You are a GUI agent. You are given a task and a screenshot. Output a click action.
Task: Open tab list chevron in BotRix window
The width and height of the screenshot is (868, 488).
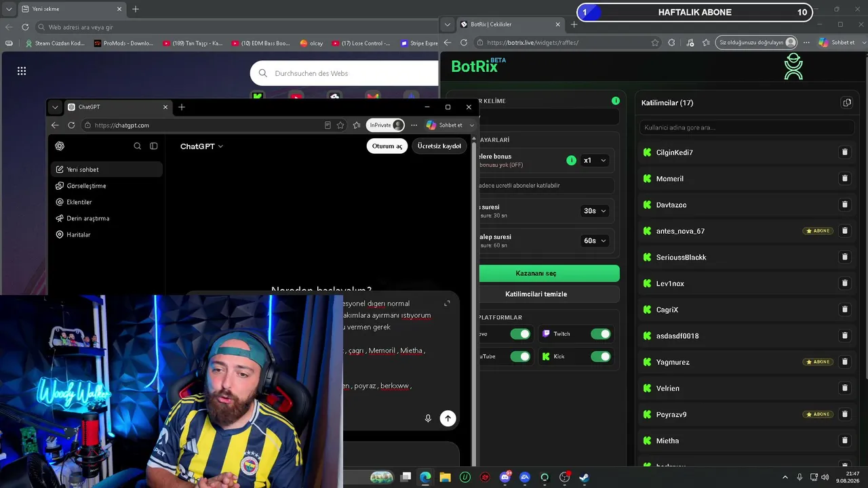448,24
